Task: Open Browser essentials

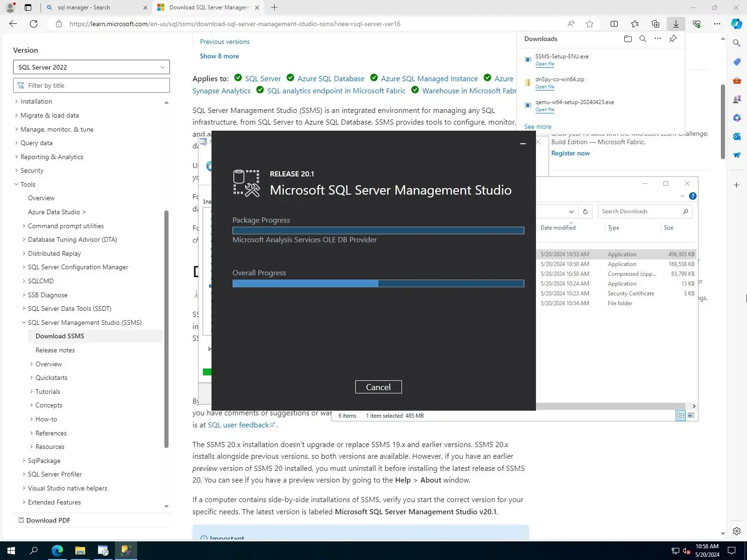Action: point(697,24)
